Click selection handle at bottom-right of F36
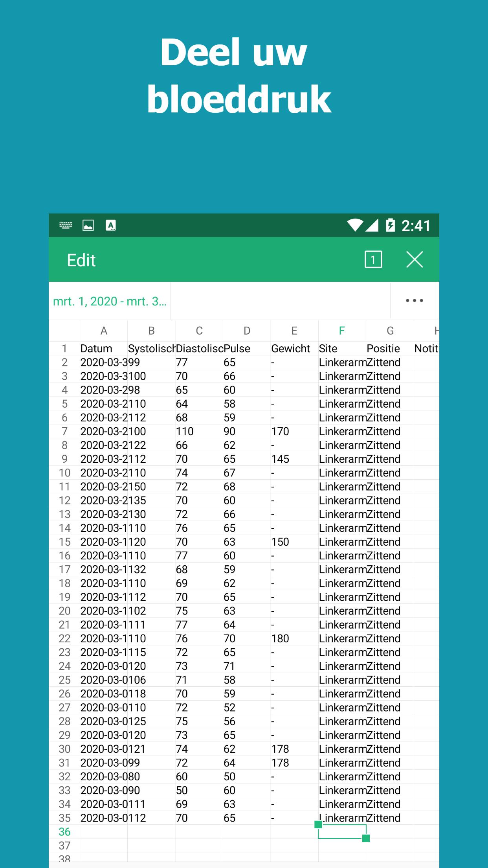 [366, 838]
